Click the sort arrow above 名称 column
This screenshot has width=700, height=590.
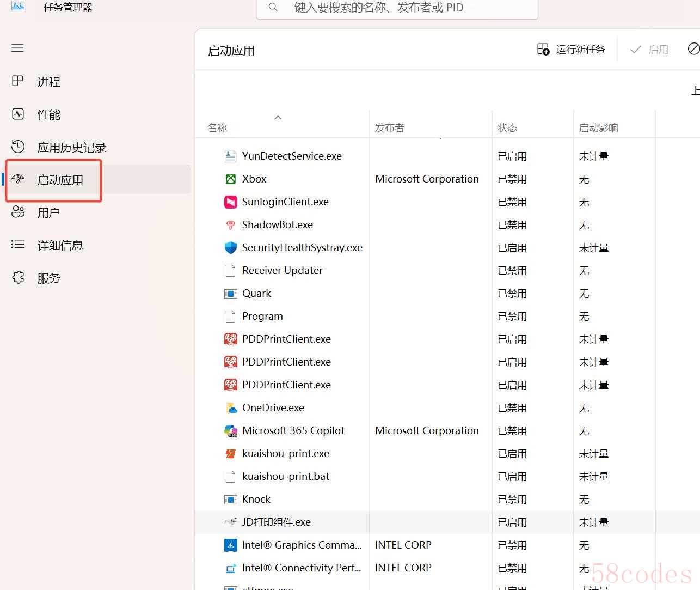click(x=278, y=117)
